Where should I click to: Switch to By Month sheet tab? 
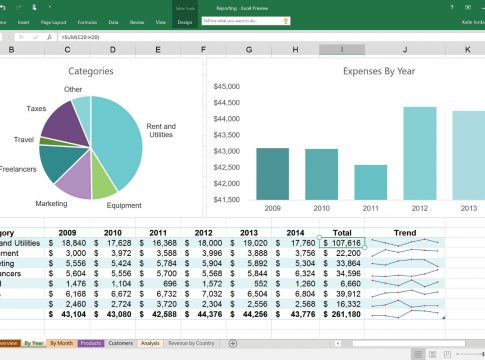point(61,343)
